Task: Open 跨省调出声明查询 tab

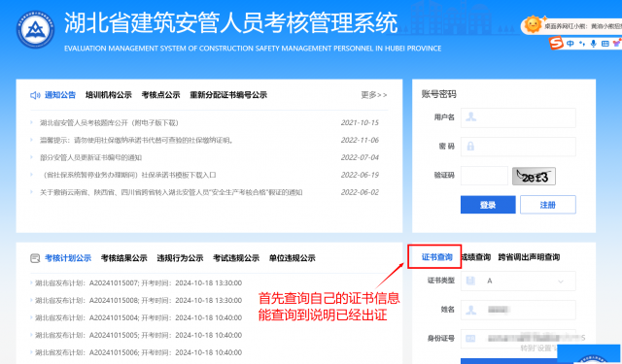Action: coord(529,257)
